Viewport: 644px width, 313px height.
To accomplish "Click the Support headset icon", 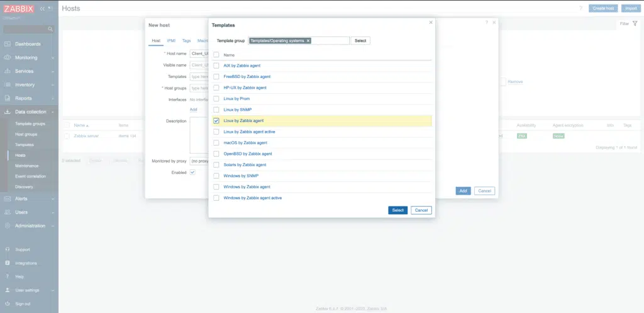I will click(x=8, y=249).
